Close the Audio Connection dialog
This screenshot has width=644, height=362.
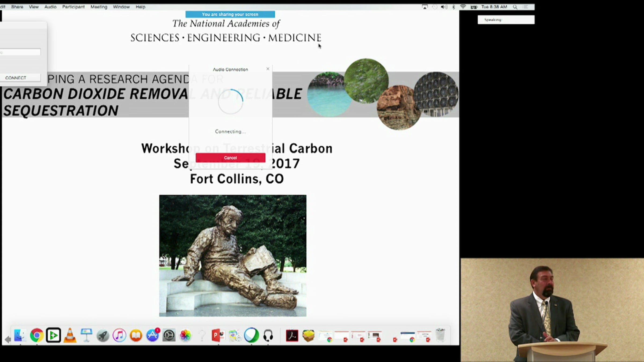click(x=268, y=69)
